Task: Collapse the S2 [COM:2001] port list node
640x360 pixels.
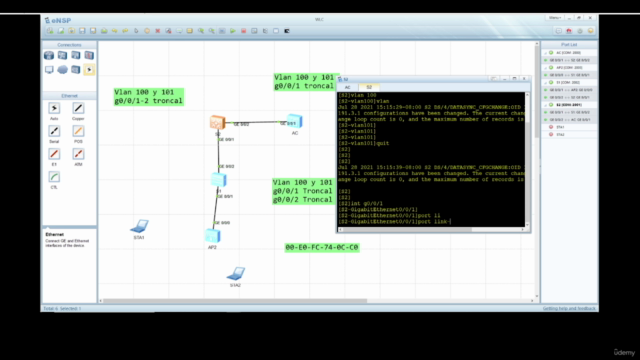Action: [546, 105]
